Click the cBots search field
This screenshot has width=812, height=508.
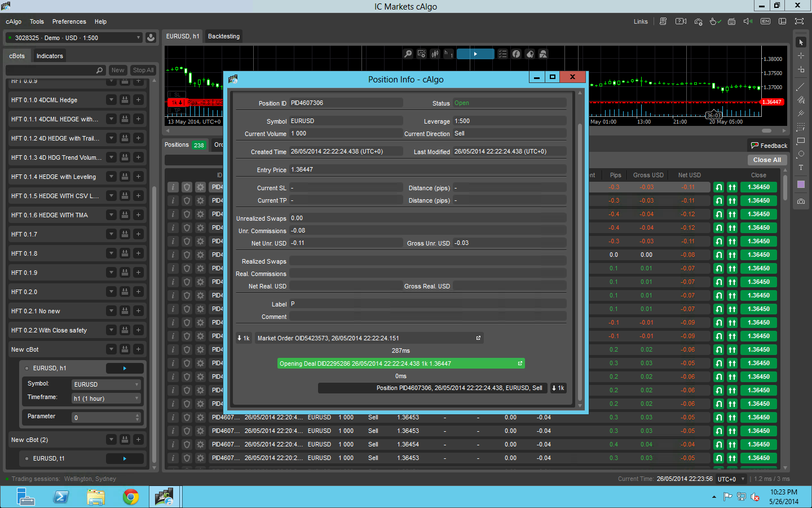pyautogui.click(x=55, y=70)
